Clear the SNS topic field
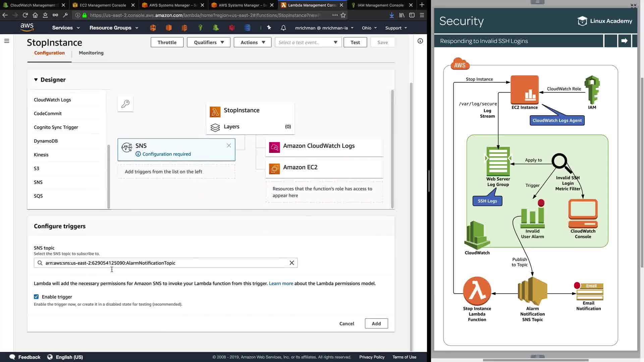The image size is (644, 362). (291, 263)
